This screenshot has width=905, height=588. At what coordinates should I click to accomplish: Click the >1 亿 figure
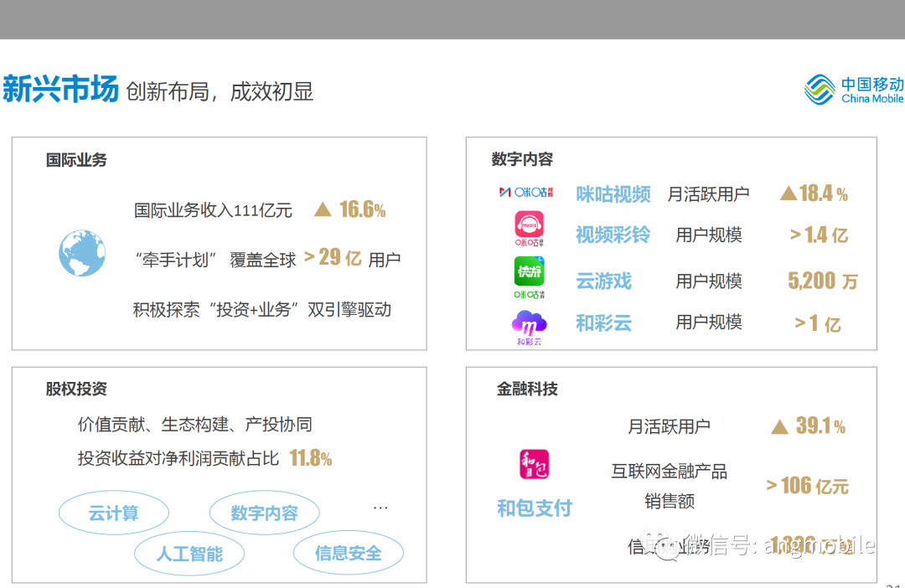coord(818,323)
